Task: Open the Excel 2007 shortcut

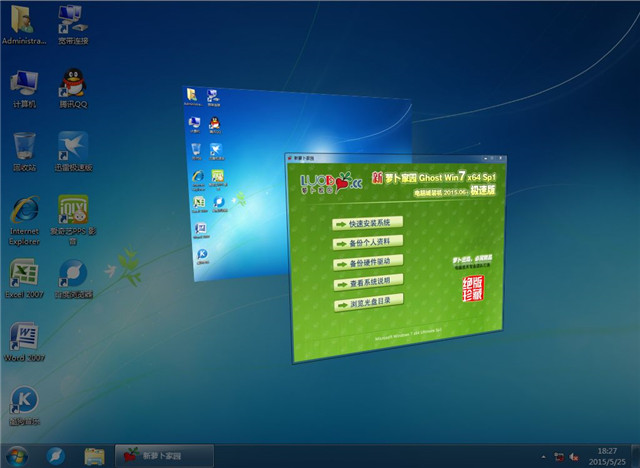Action: [24, 274]
